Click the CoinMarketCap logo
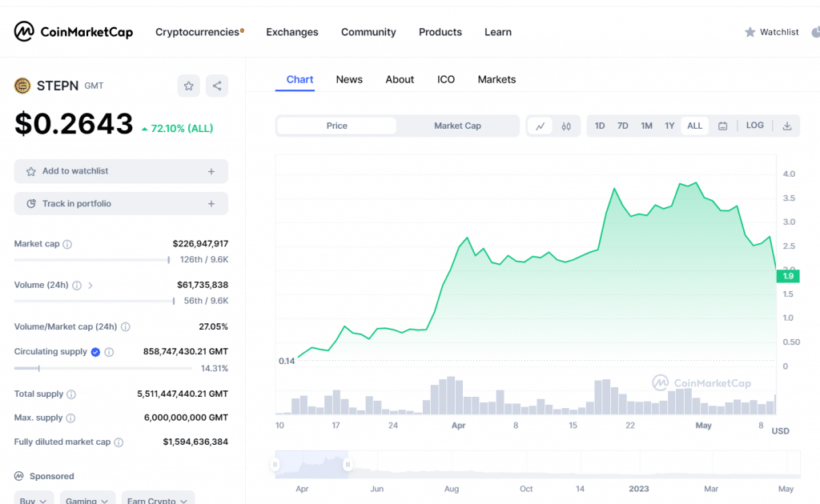Screen dimensions: 820x504 tap(73, 32)
